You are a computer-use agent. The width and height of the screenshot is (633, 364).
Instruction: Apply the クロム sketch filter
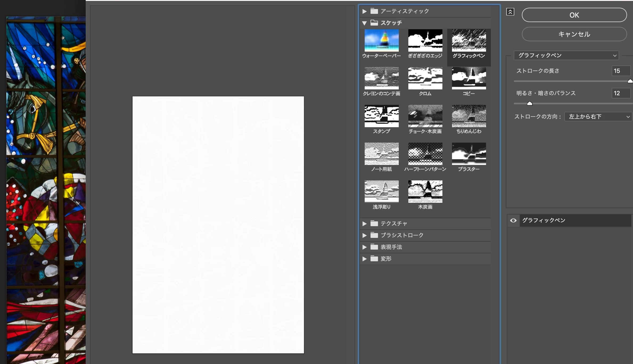click(x=425, y=78)
